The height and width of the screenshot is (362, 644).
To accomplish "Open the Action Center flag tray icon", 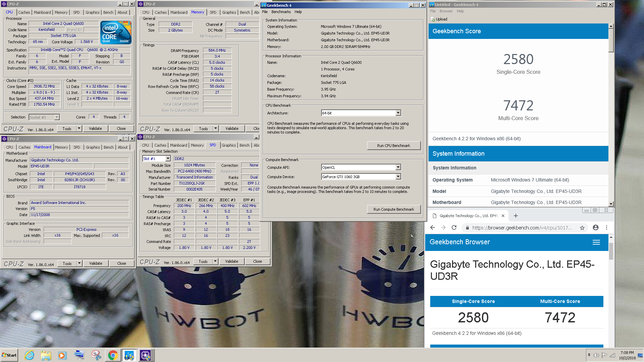I will (604, 355).
